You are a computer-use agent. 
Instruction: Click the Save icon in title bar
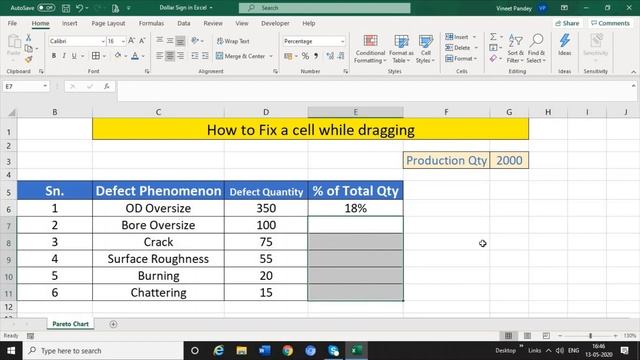pos(66,8)
